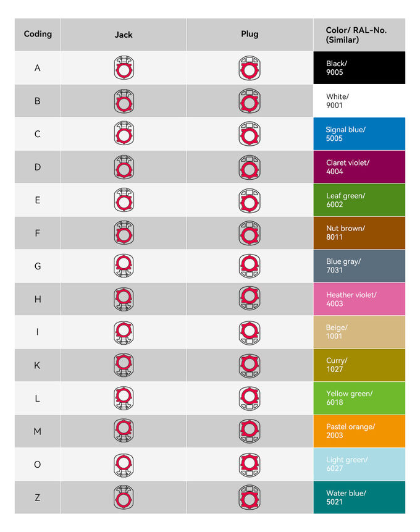Select the jack icon in row D
420x532 pixels.
tap(124, 167)
